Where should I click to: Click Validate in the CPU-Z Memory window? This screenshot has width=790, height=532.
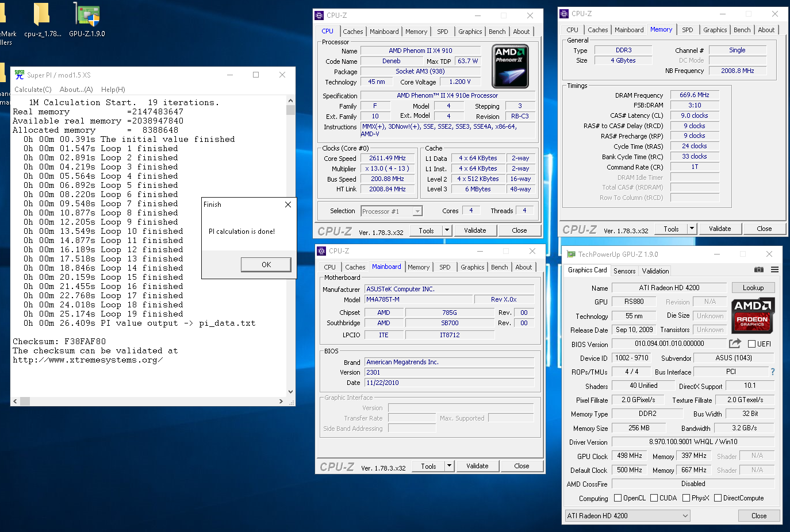click(720, 229)
